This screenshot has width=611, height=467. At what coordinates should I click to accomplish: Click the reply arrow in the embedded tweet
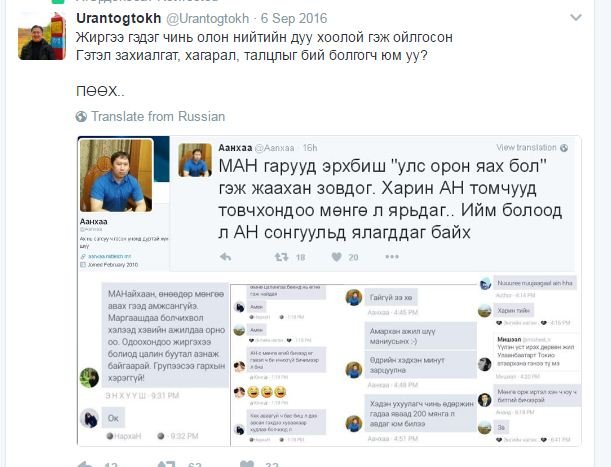226,256
